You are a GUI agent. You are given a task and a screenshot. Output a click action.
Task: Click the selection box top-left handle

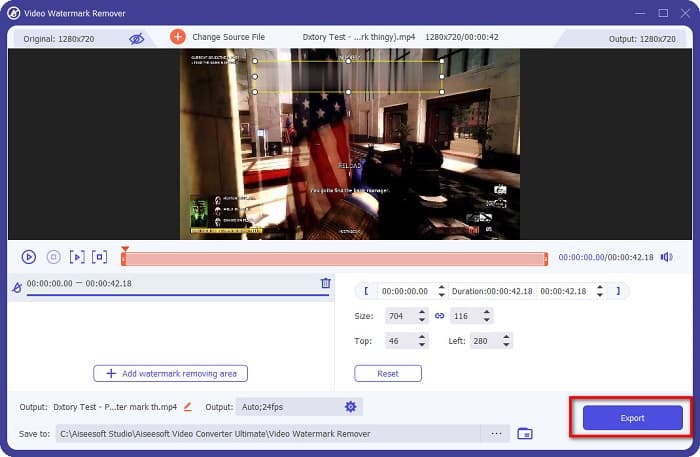(x=255, y=61)
